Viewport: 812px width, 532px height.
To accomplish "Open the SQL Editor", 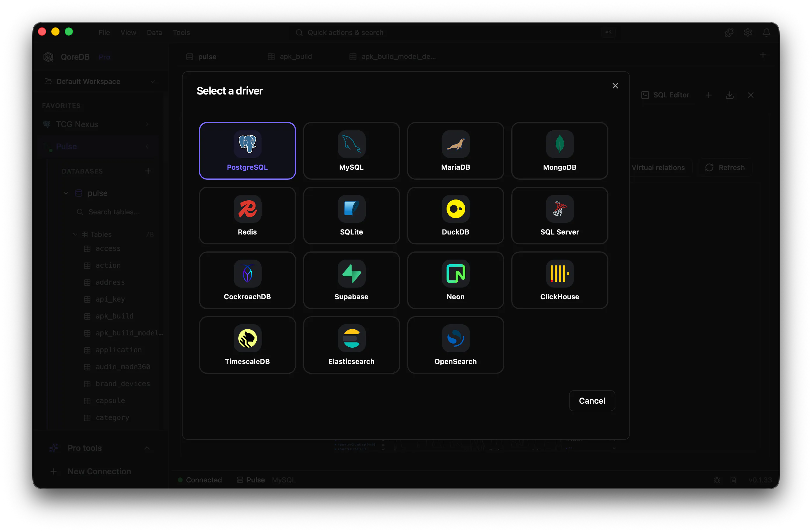I will pos(665,95).
